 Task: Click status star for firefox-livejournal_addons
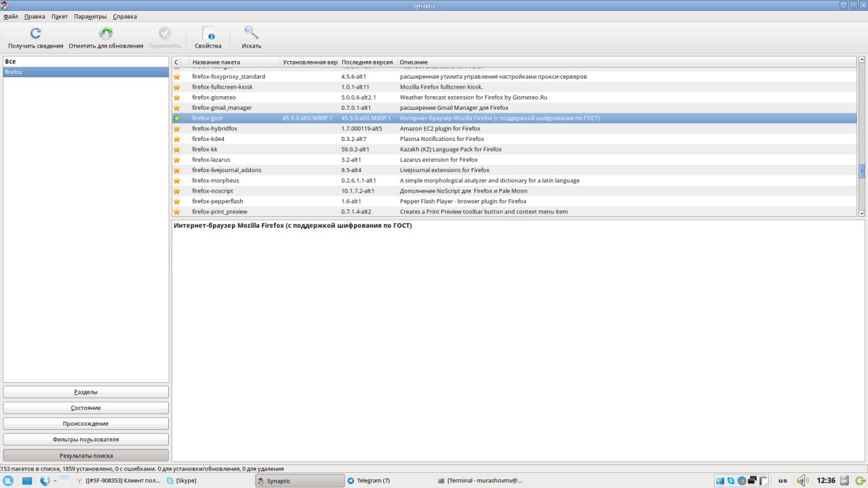pos(177,170)
